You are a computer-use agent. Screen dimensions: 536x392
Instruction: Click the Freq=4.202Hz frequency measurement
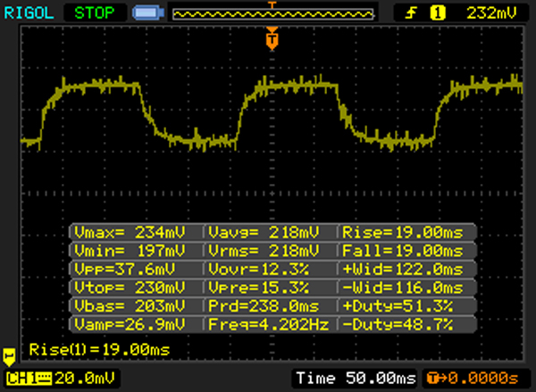pos(271,324)
